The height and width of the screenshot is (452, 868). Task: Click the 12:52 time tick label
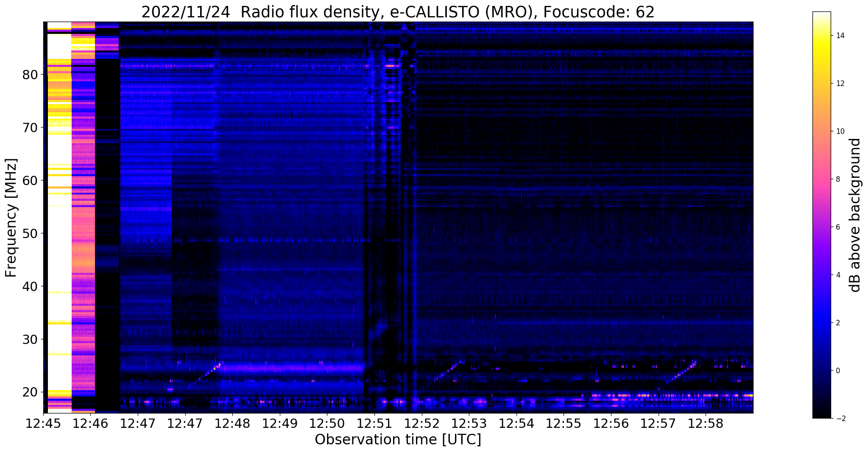coord(421,424)
